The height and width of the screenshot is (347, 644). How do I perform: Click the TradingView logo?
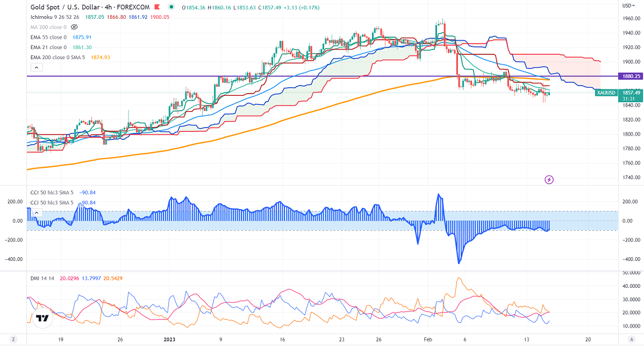tap(42, 320)
